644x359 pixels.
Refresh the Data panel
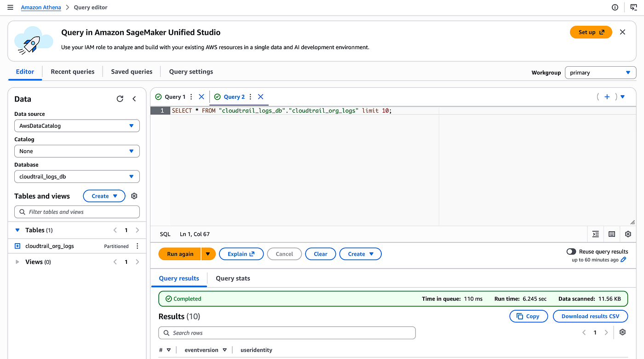point(120,99)
